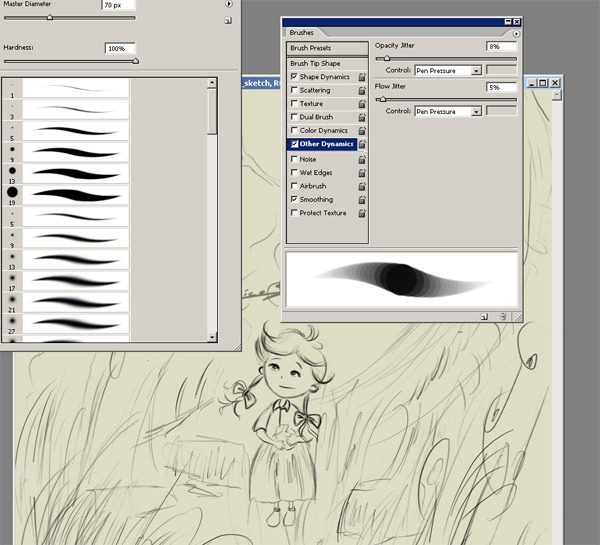This screenshot has width=600, height=545.
Task: Select the Brushes palette tab
Action: pos(302,33)
